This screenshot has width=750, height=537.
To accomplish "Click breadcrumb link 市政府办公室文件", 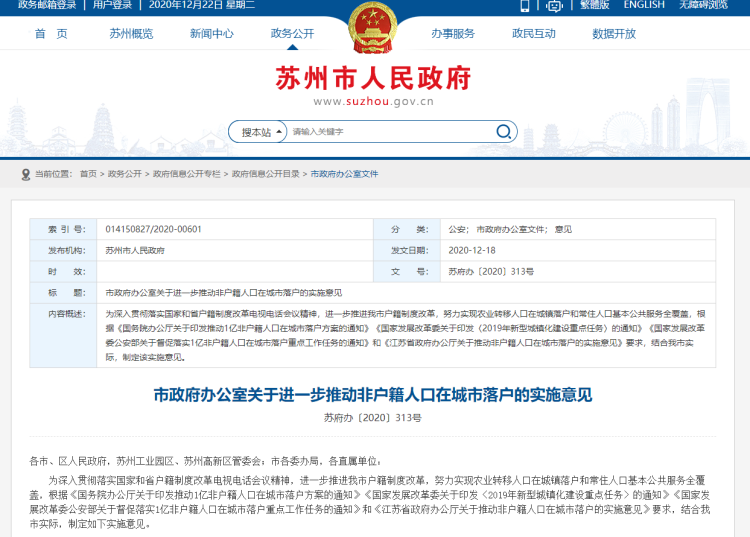I will pos(344,174).
